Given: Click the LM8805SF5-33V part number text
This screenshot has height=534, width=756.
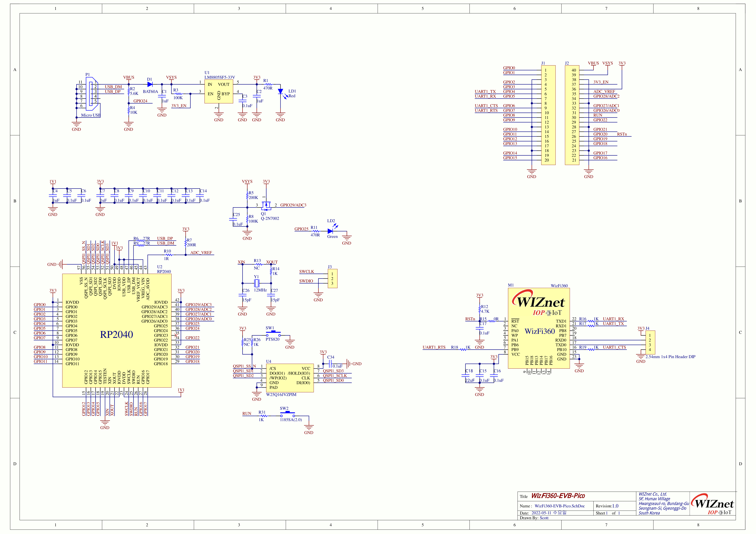Looking at the screenshot, I should click(x=220, y=77).
